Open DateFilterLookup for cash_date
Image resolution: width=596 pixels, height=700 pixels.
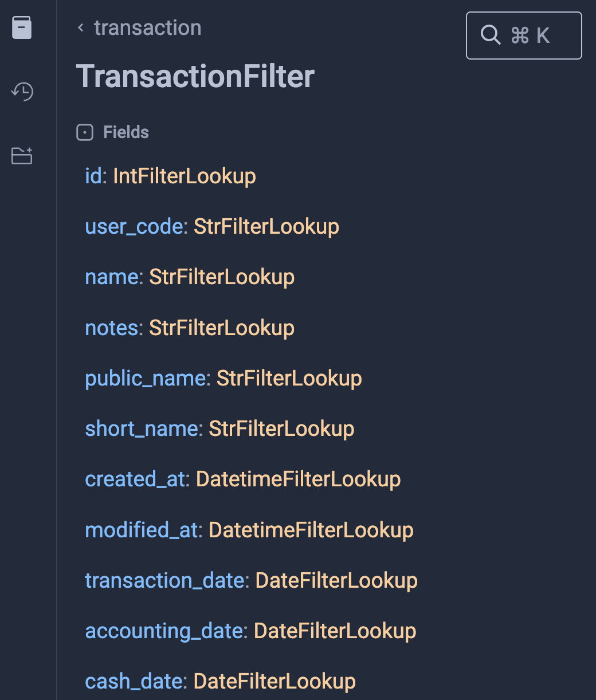274,681
